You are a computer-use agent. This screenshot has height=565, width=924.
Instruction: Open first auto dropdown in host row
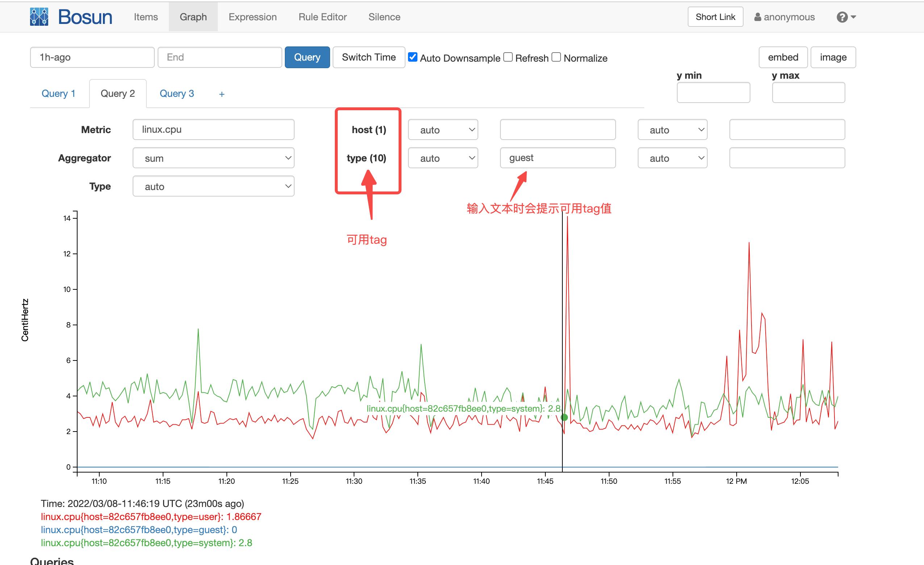point(443,130)
